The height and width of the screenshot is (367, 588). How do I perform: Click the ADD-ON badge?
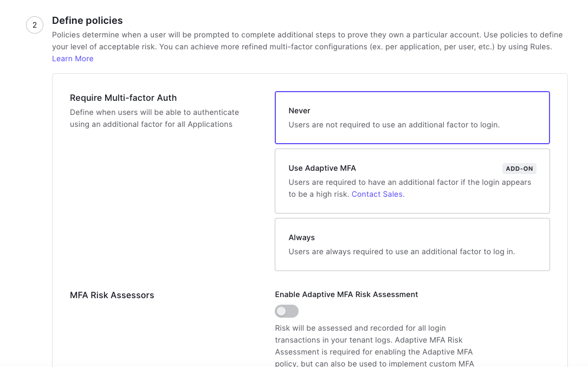pos(519,168)
